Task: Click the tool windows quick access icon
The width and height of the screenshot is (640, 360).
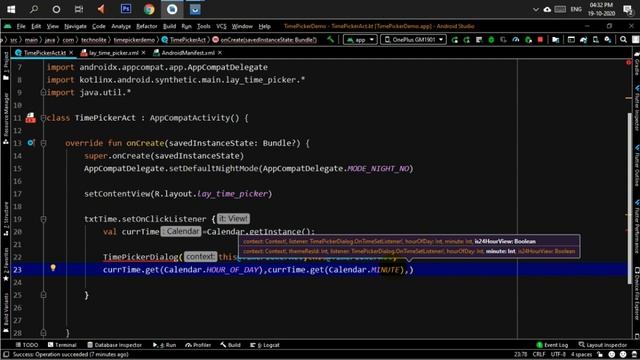Action: [6, 354]
